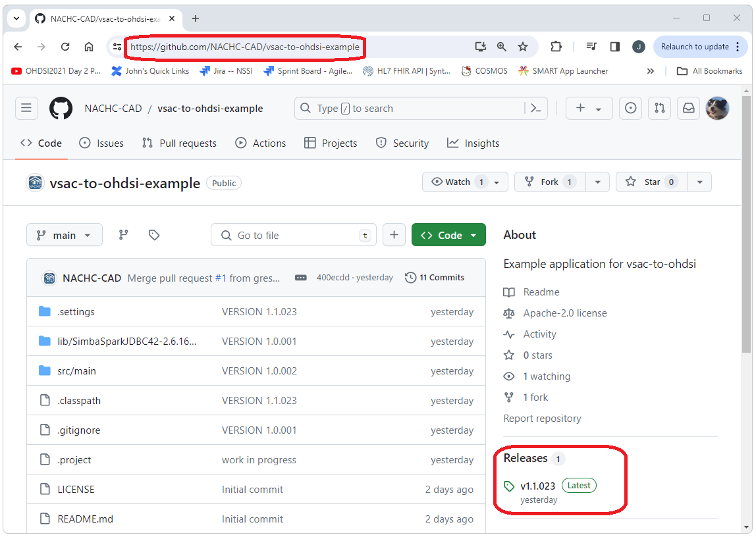The image size is (756, 537).
Task: Open the Chrome profile J avatar
Action: point(638,47)
